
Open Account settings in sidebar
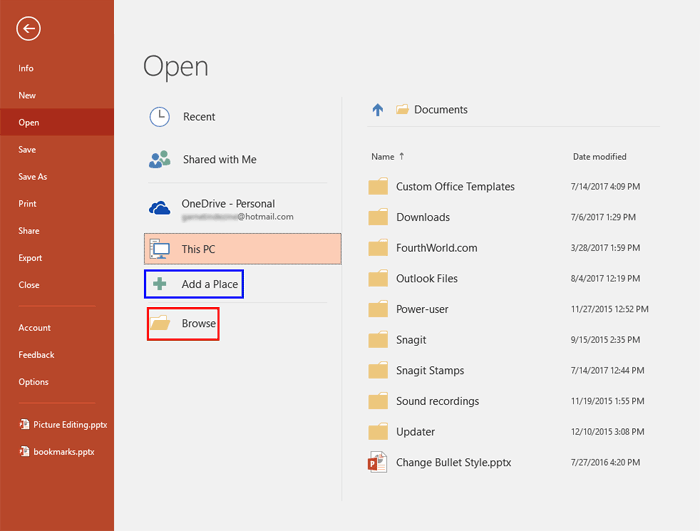[x=34, y=328]
